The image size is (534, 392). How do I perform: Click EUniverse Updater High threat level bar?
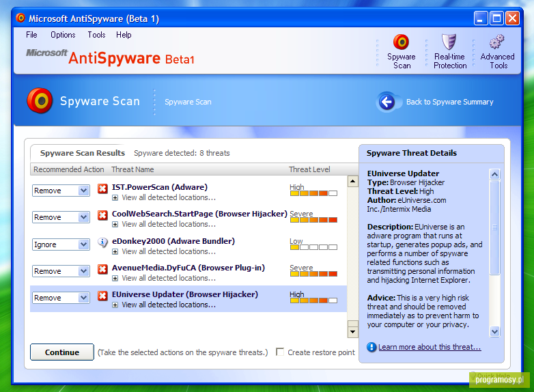coord(313,300)
